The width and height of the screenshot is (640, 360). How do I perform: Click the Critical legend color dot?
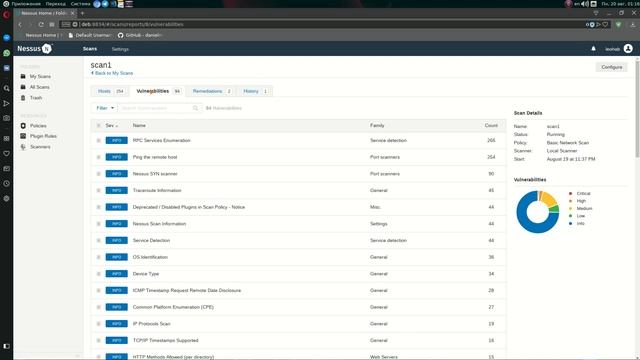coord(571,193)
